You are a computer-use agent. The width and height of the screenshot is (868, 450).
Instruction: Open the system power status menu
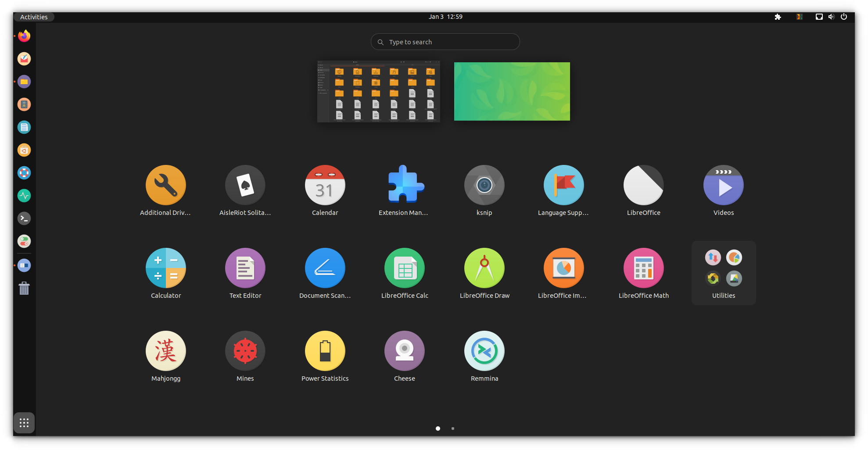click(x=843, y=17)
